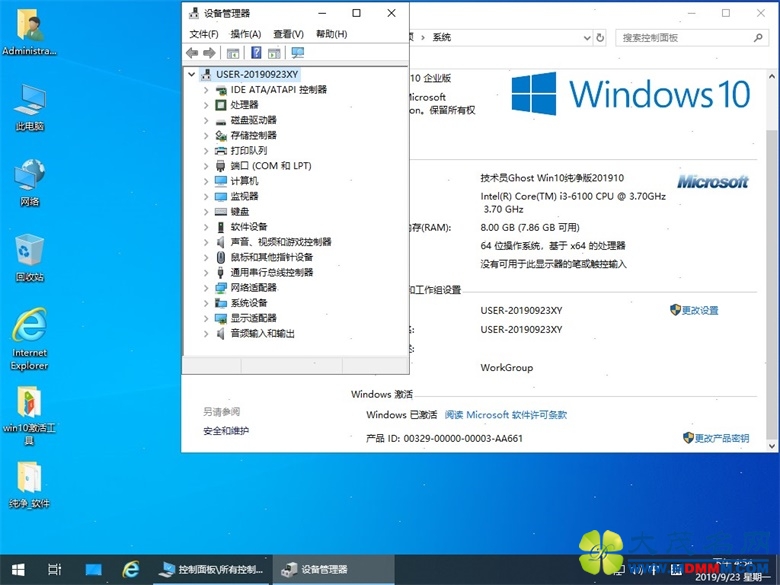Select 声音、视频和游戏控制器 row label
The width and height of the screenshot is (780, 585).
[281, 242]
